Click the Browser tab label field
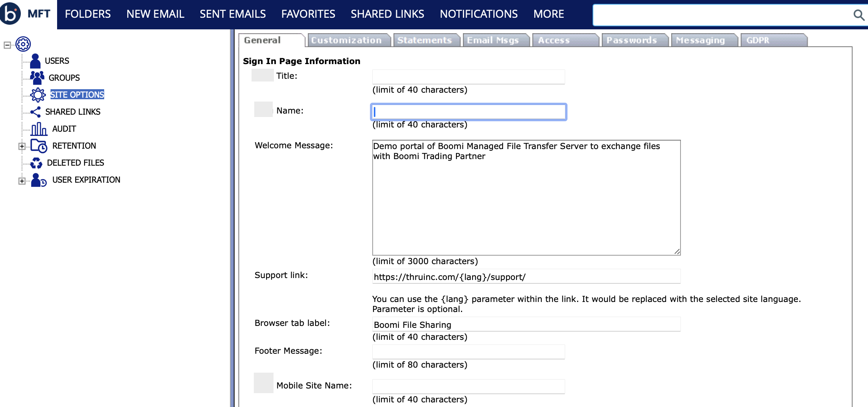This screenshot has height=407, width=868. 526,325
